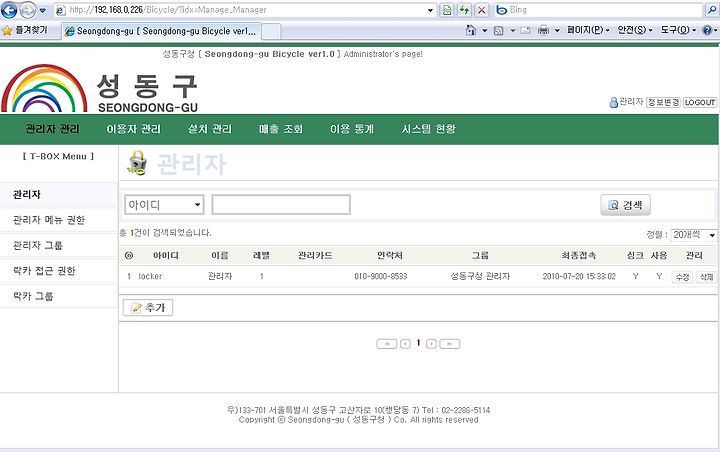The height and width of the screenshot is (452, 720).
Task: Open the 페이지(P) menu
Action: (x=588, y=30)
